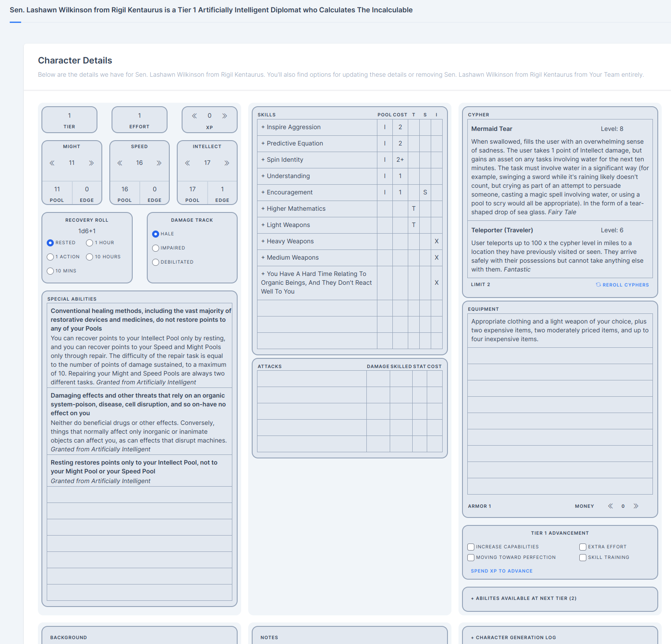The height and width of the screenshot is (644, 671).
Task: Decrease Speed pool with the left chevron
Action: point(120,163)
